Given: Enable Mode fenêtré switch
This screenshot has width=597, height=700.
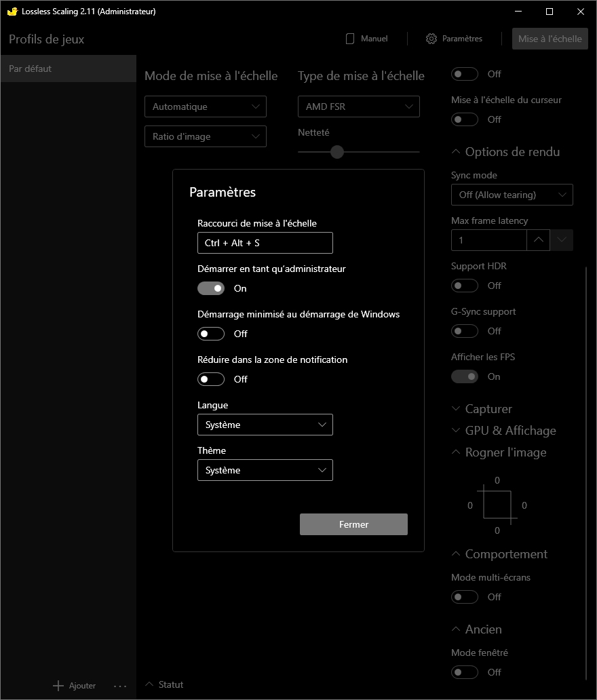Looking at the screenshot, I should [x=465, y=672].
